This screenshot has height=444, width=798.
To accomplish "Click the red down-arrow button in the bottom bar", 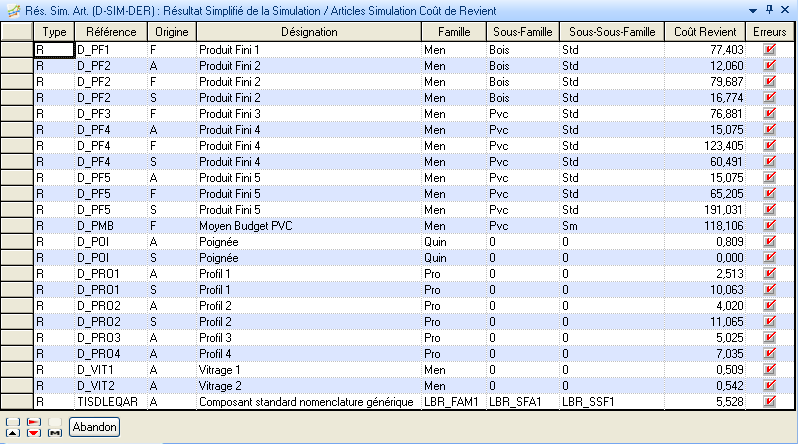I will (x=33, y=432).
